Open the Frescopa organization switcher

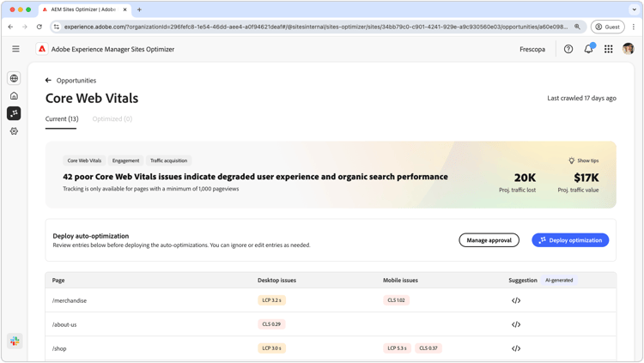tap(532, 49)
